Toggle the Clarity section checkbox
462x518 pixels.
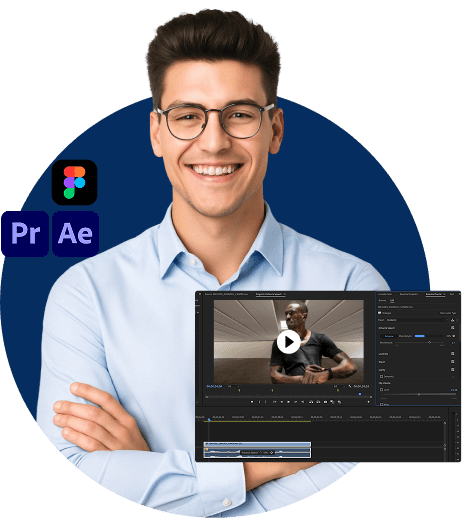point(452,370)
